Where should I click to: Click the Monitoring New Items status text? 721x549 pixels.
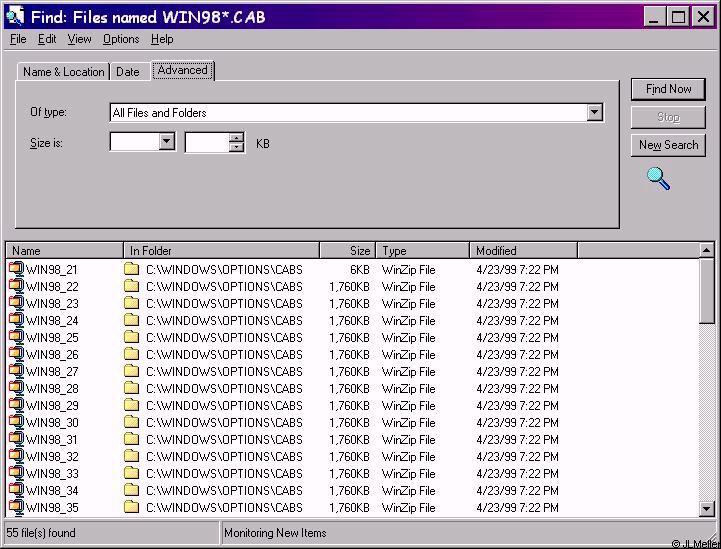click(275, 533)
